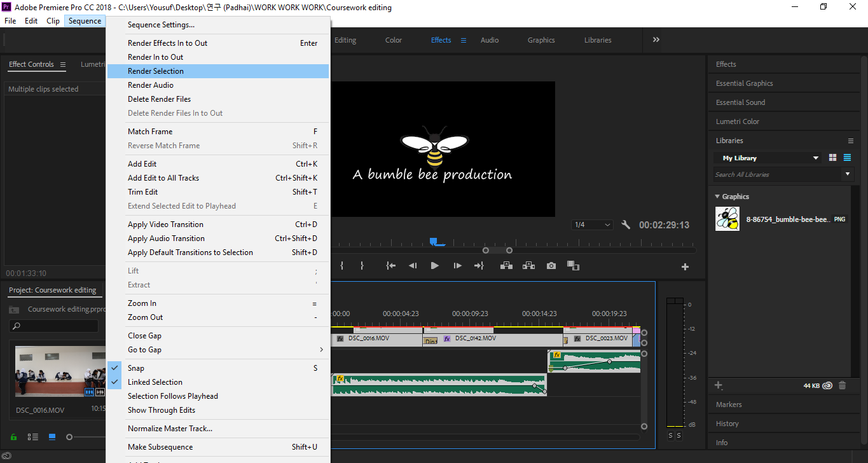
Task: Enable Show Through Edits
Action: (218, 410)
